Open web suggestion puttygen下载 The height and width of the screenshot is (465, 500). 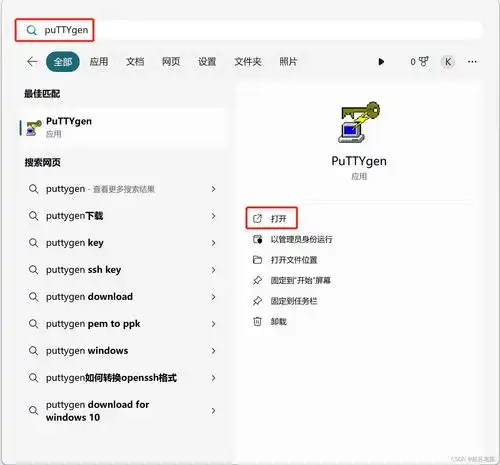[123, 216]
